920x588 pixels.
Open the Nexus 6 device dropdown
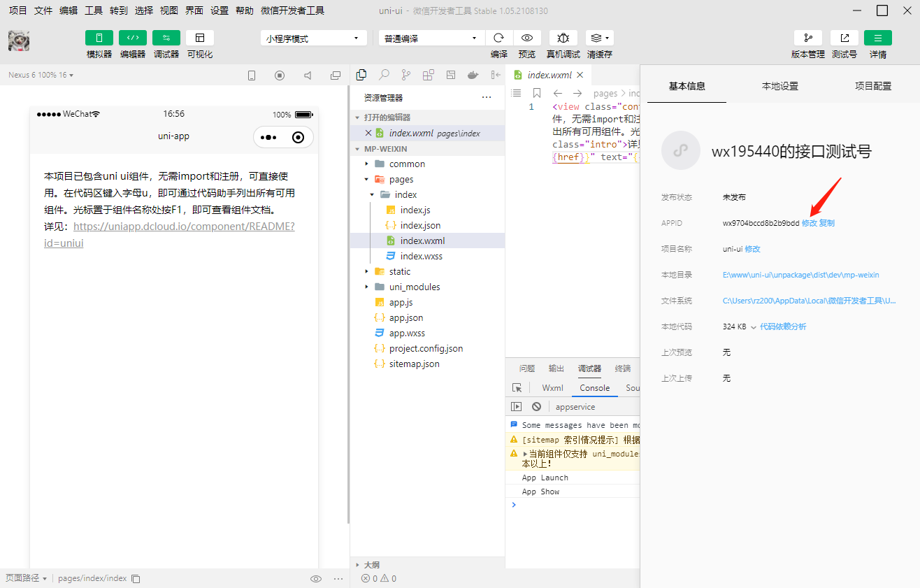[x=41, y=75]
